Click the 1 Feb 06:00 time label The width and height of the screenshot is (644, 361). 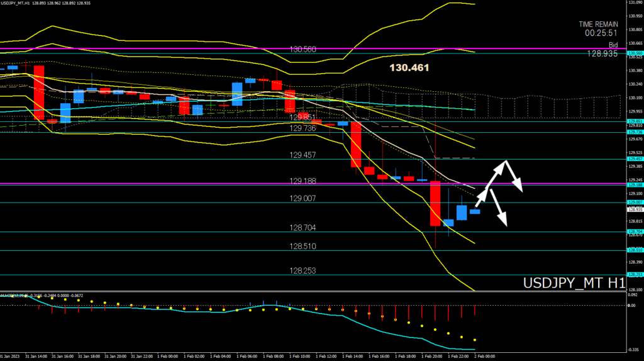coord(247,357)
